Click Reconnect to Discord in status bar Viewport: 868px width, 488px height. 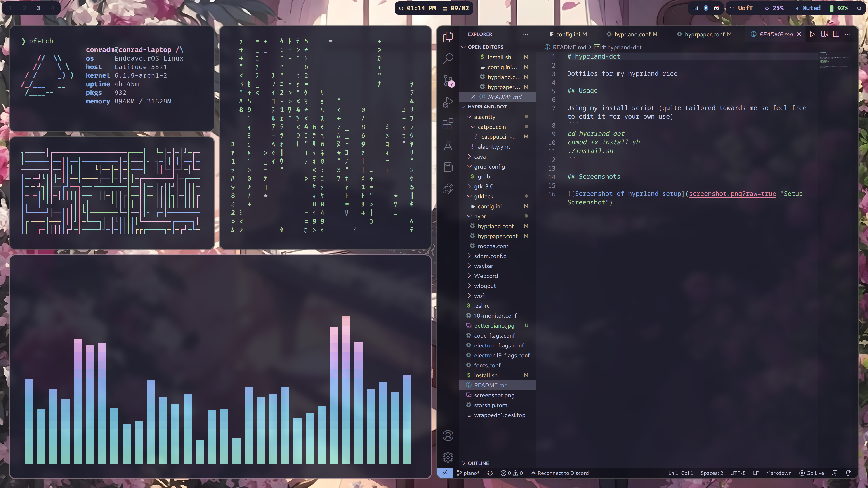click(560, 473)
